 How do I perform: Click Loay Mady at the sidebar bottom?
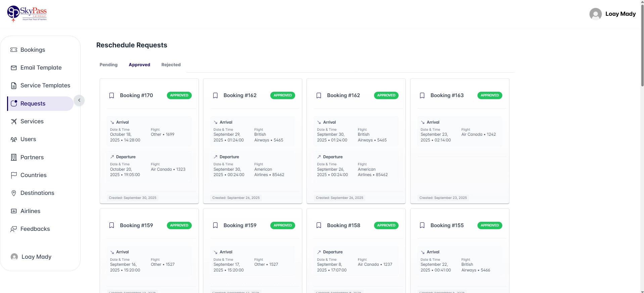pos(36,257)
